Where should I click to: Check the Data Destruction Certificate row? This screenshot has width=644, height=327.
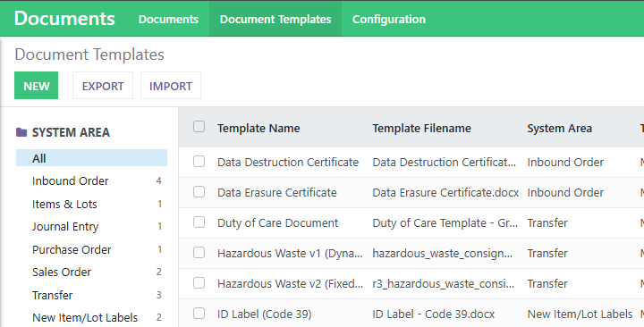tap(199, 162)
